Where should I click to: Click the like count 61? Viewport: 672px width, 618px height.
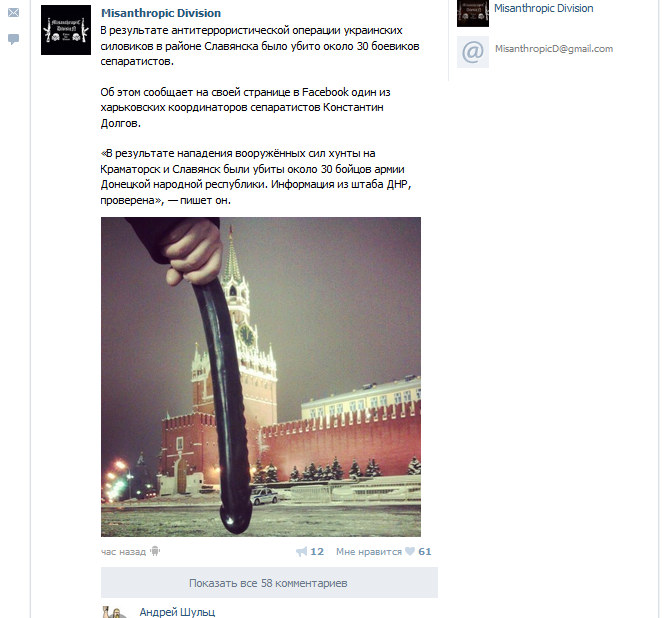point(425,552)
